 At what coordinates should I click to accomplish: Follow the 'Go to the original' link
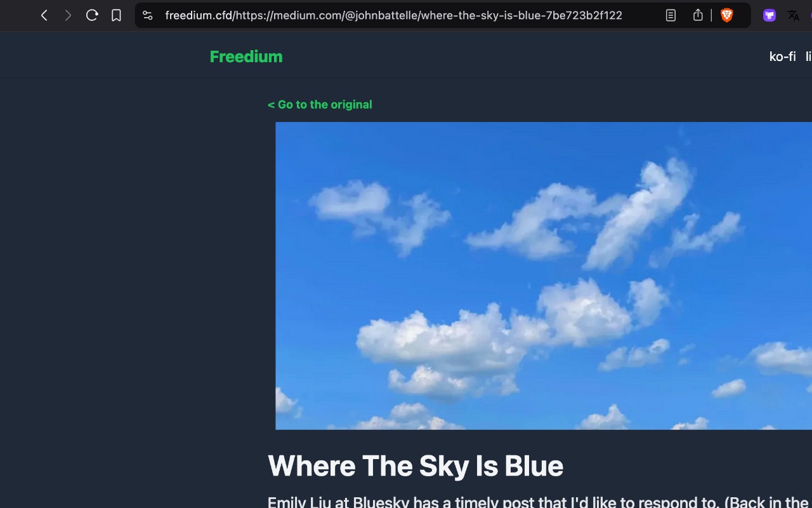pos(320,105)
